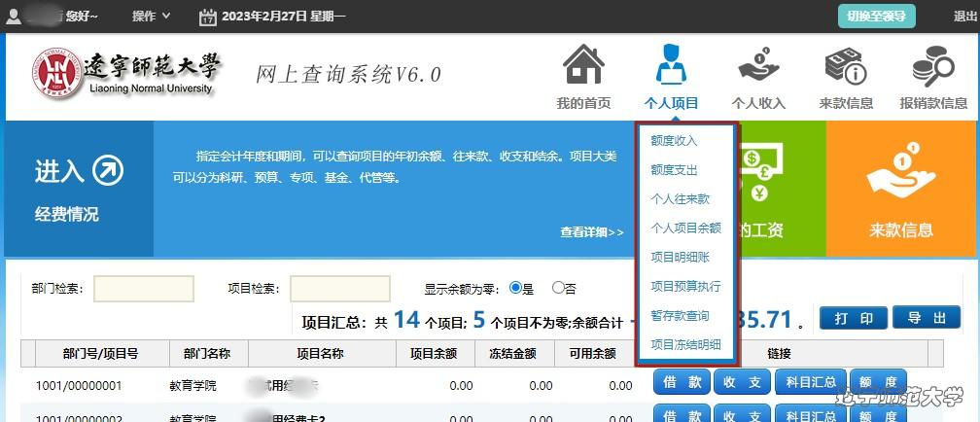Screen dimensions: 980x422
Task: Click the 打印 button
Action: coord(853,318)
